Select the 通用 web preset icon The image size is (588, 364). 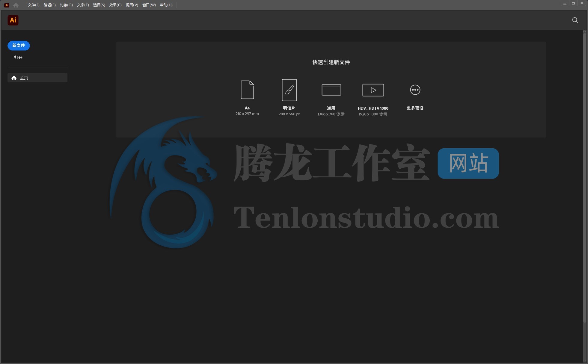coord(331,90)
